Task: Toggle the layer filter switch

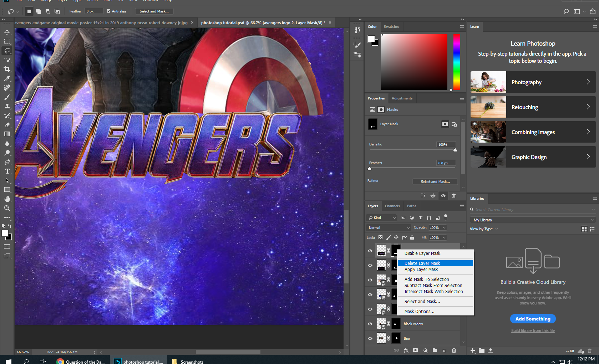Action: point(446,217)
